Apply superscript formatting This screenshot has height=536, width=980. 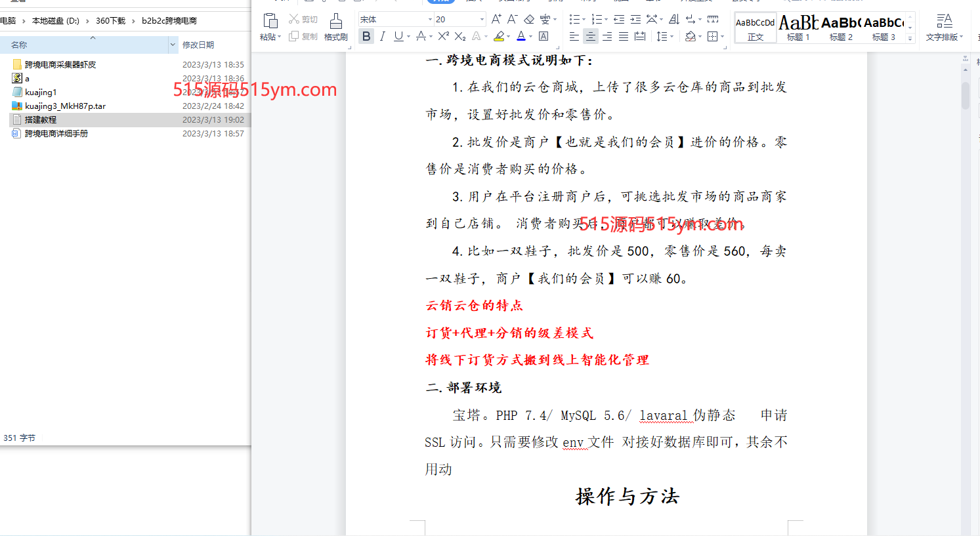(x=444, y=37)
